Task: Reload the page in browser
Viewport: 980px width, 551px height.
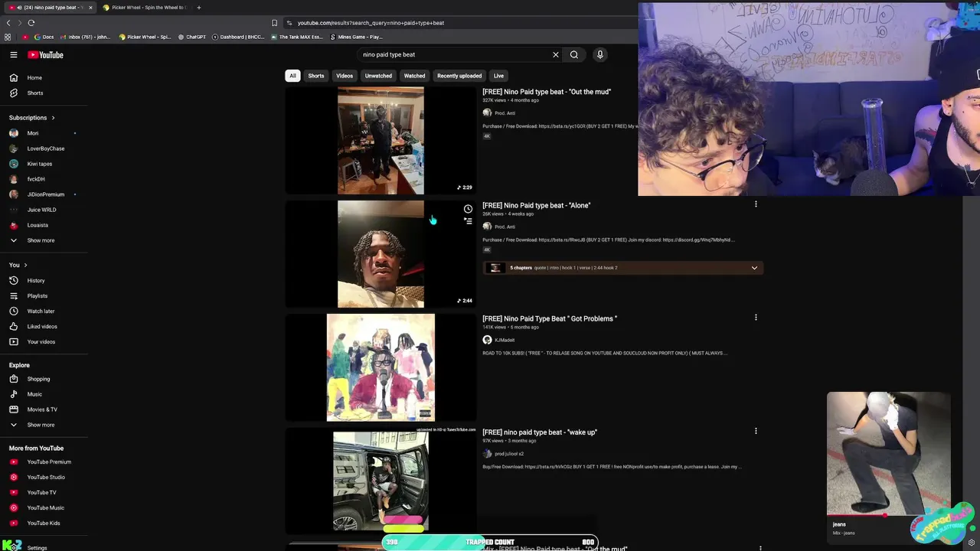Action: pyautogui.click(x=31, y=23)
